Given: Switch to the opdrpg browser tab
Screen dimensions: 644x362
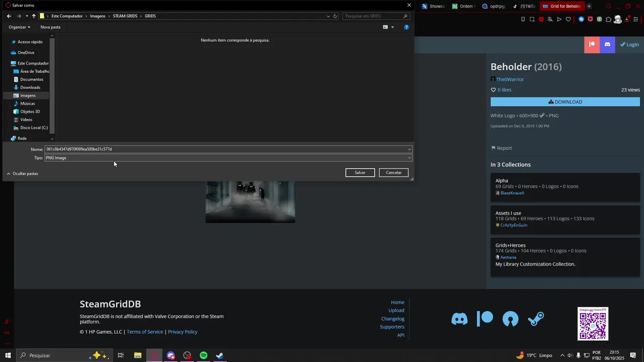Looking at the screenshot, I should (494, 7).
